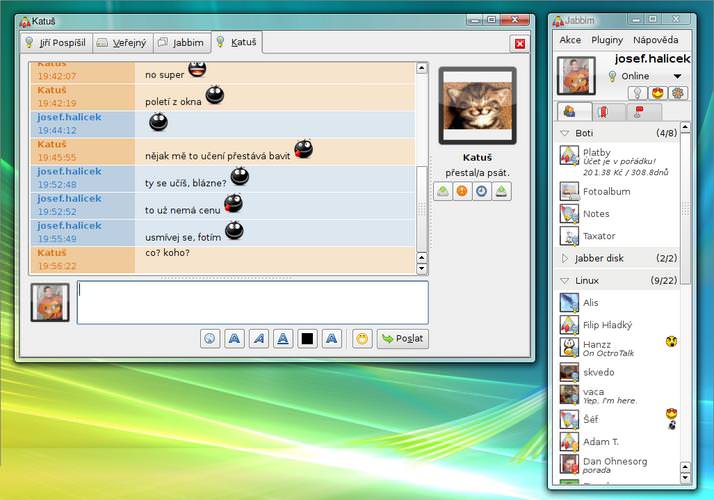Open the Pluginy menu
The image size is (714, 500).
607,40
